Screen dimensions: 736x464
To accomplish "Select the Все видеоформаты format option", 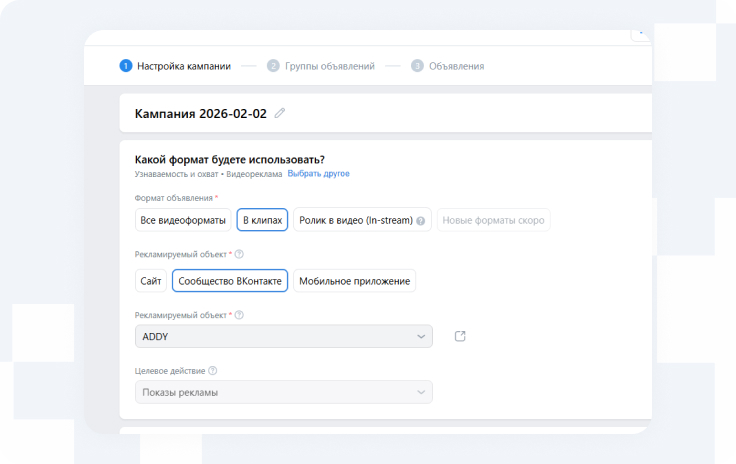I will pos(183,220).
